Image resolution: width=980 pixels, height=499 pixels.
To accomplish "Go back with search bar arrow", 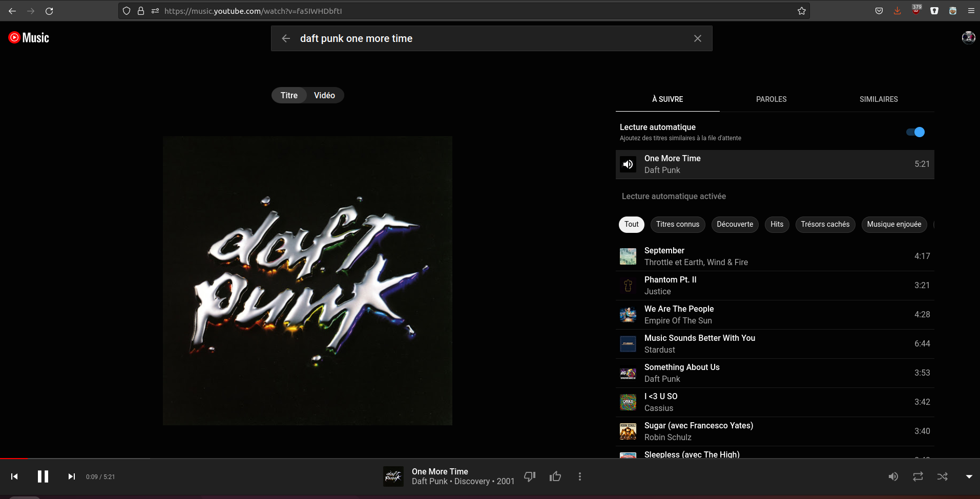I will point(286,38).
